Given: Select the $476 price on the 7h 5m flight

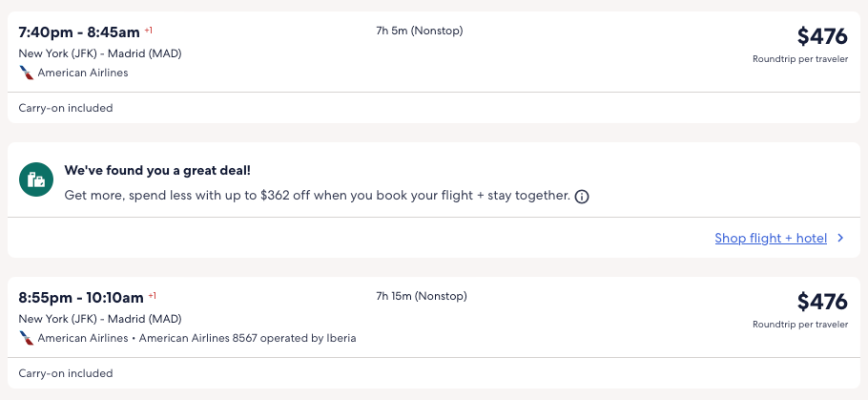Looking at the screenshot, I should [x=822, y=36].
